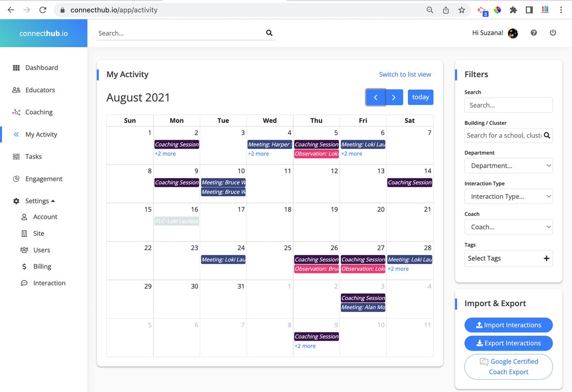This screenshot has height=392, width=572.
Task: Click the Settings gear icon
Action: pyautogui.click(x=16, y=201)
